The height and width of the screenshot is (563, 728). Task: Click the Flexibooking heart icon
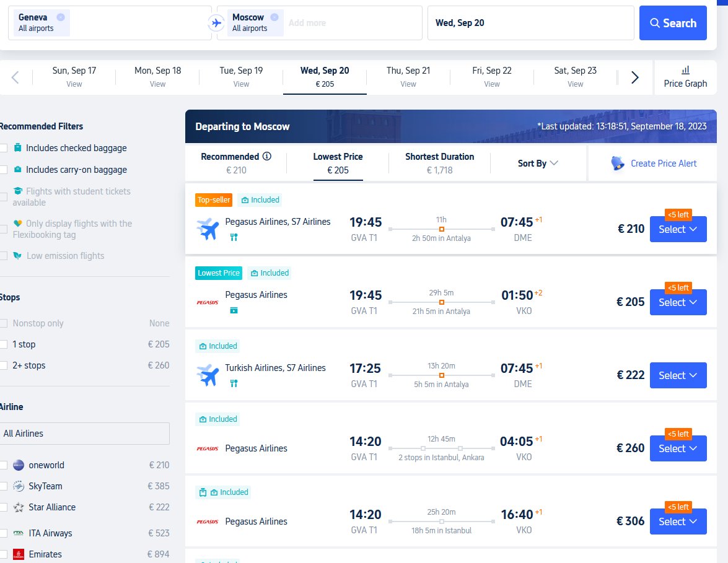(x=17, y=223)
